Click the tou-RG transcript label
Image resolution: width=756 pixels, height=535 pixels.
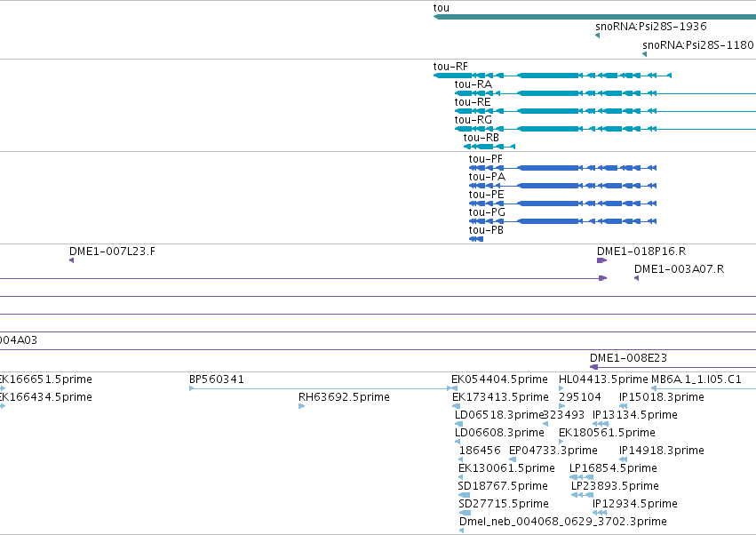[x=473, y=120]
